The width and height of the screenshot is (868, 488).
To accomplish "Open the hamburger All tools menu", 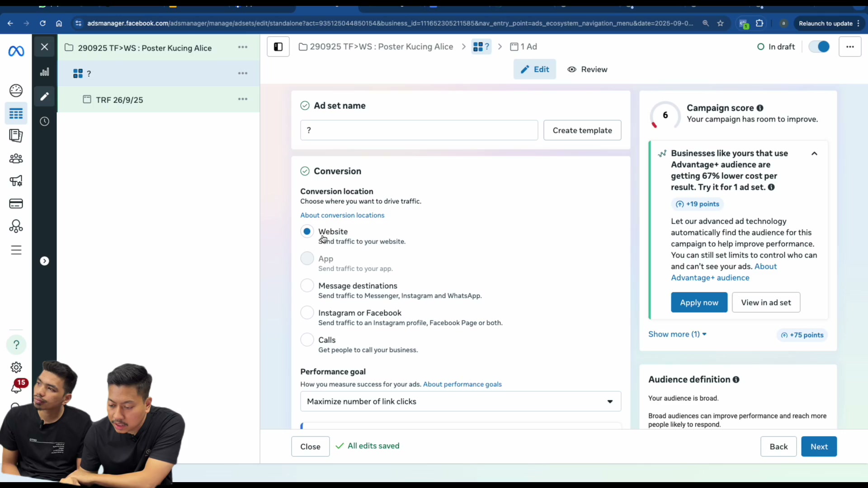I will pos(16,250).
